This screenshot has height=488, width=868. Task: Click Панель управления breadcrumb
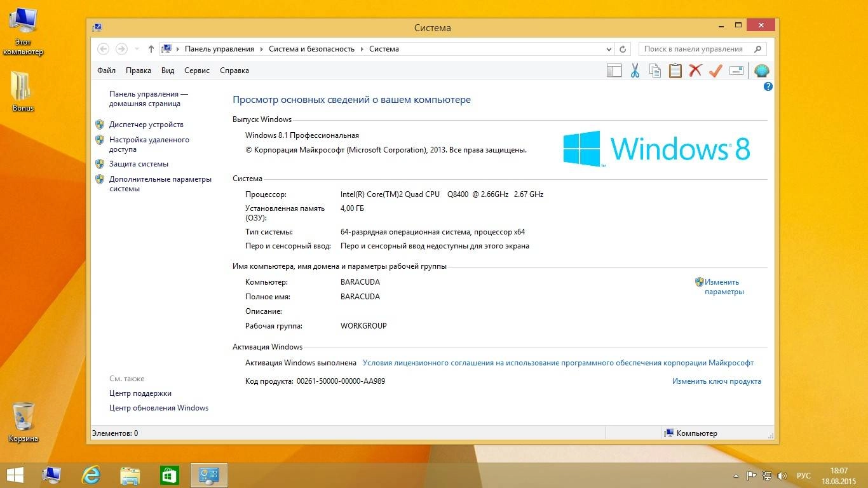pyautogui.click(x=219, y=49)
